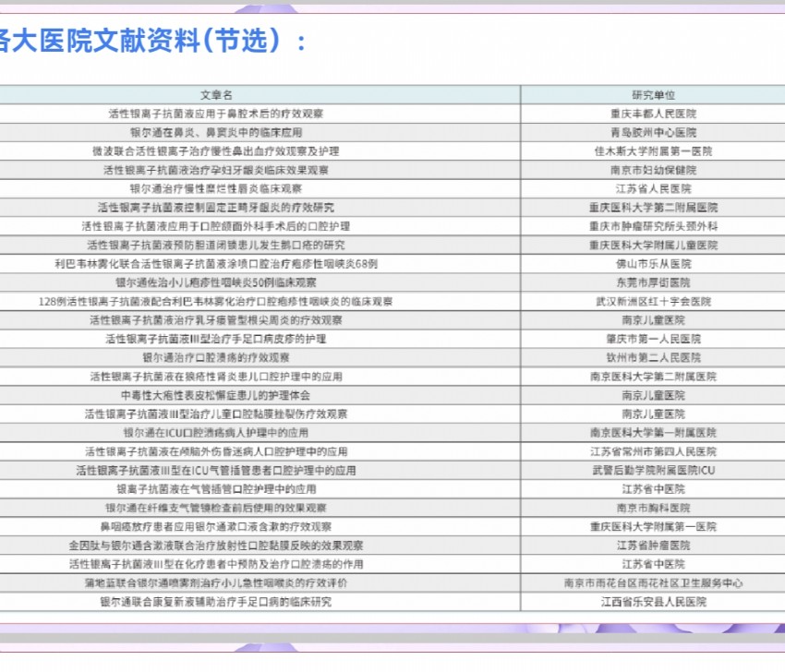785x672 pixels.
Task: Select the 青岛胶州中心医院 entry
Action: point(653,133)
